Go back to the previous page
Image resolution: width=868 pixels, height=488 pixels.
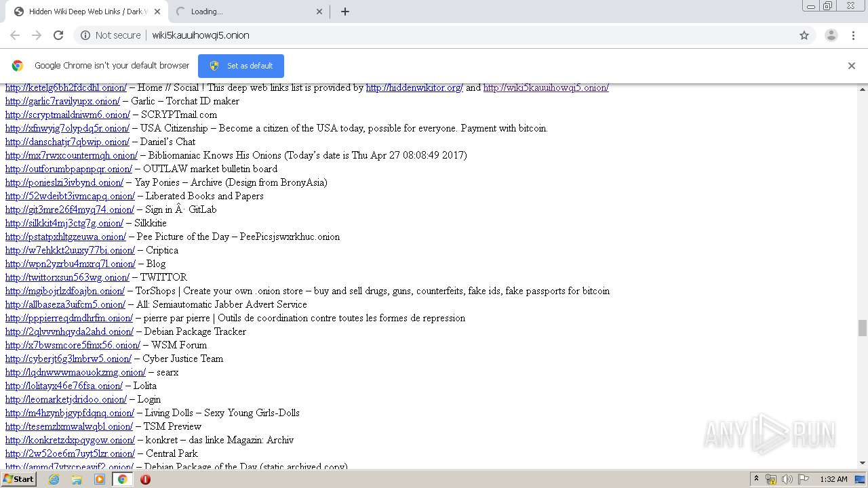[15, 35]
